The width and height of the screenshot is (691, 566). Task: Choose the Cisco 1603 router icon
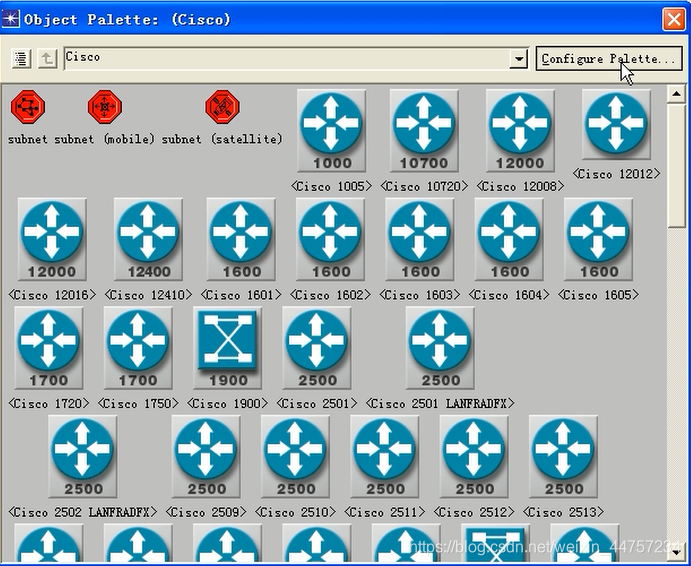pos(420,239)
